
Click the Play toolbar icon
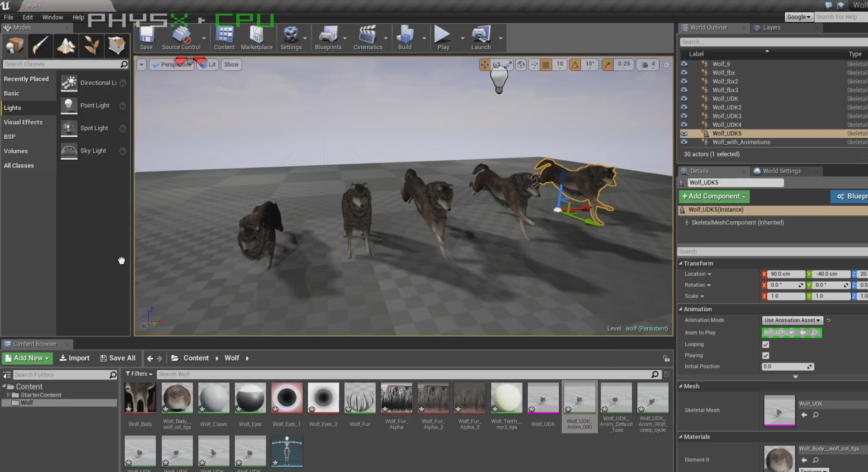click(x=443, y=38)
